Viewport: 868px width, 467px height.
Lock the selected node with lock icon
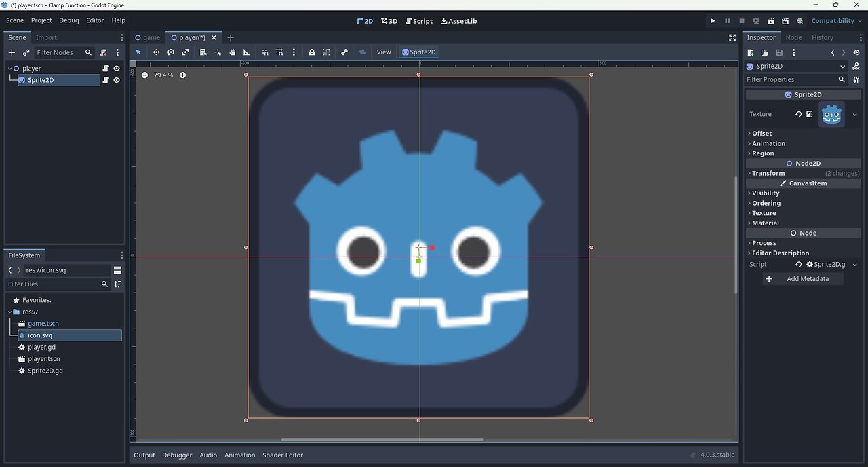coord(312,52)
